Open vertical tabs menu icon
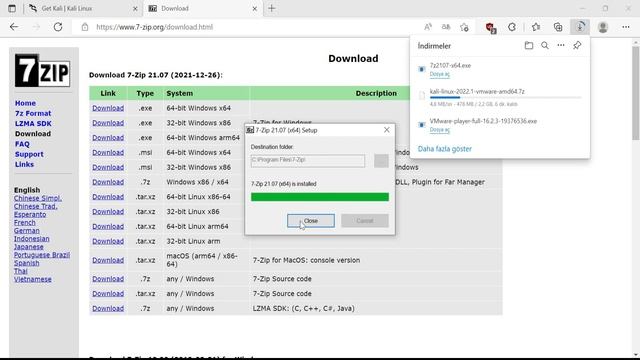This screenshot has width=640, height=360. [12, 8]
